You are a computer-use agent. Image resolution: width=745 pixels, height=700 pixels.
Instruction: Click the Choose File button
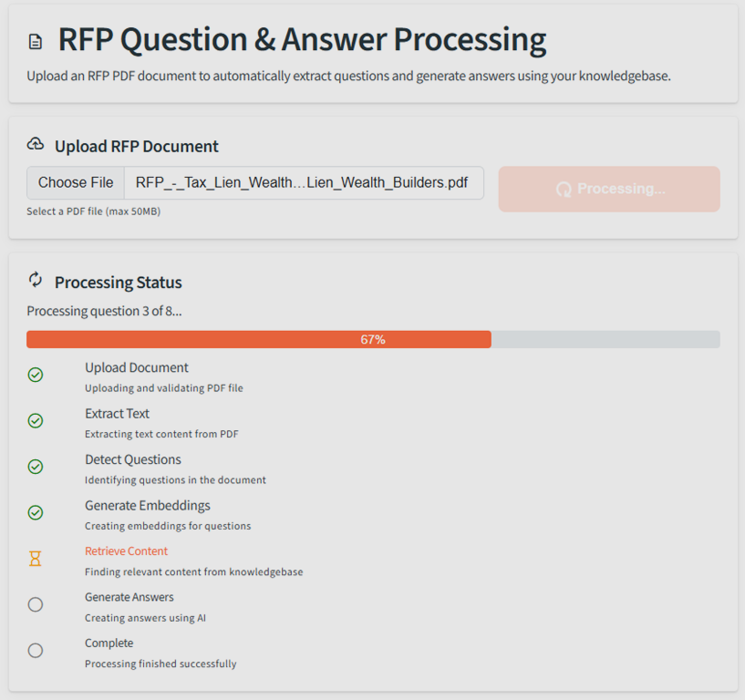pyautogui.click(x=76, y=183)
